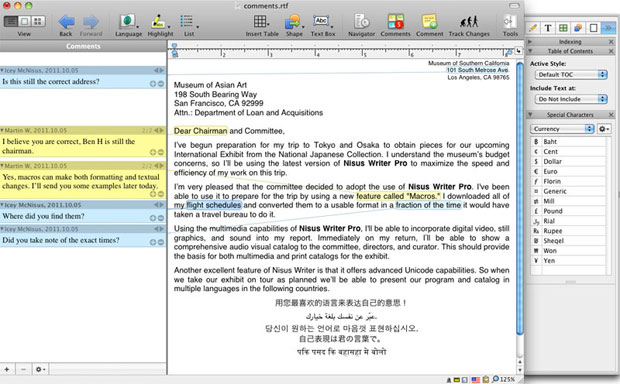Viewport: 620px width, 384px height.
Task: Open the Shape tool icon
Action: pyautogui.click(x=293, y=22)
